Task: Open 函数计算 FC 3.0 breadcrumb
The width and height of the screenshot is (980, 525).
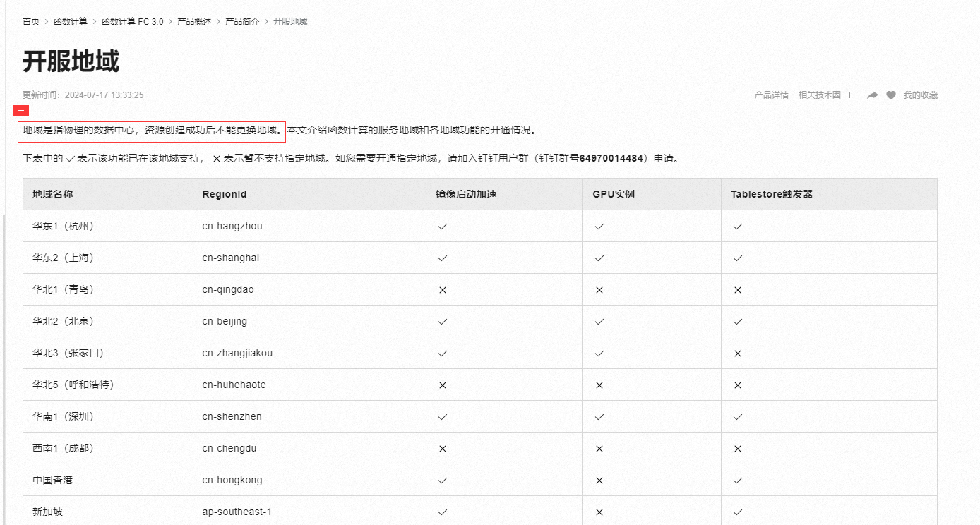Action: [132, 22]
